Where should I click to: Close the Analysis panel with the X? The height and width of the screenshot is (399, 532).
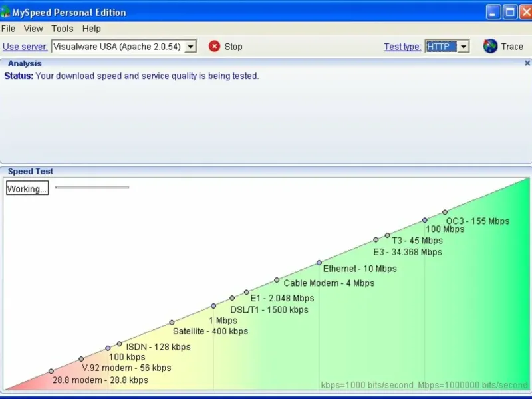pyautogui.click(x=527, y=63)
